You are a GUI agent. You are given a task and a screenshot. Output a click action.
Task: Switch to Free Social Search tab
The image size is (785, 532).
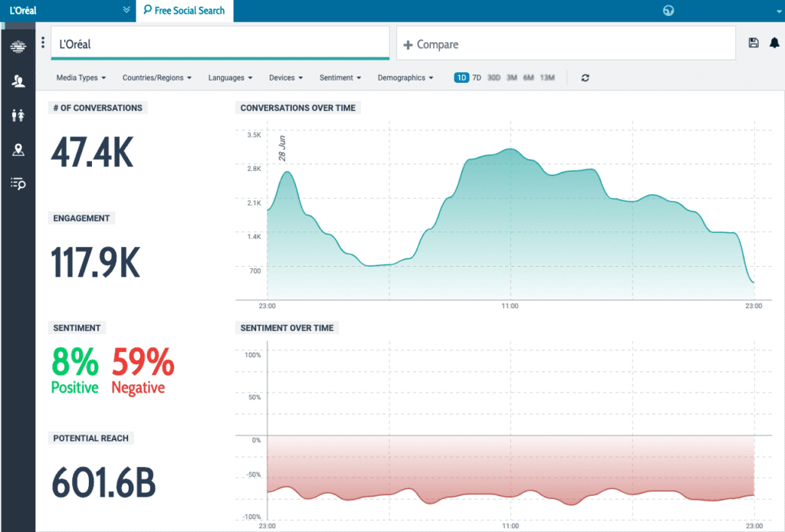pyautogui.click(x=184, y=11)
